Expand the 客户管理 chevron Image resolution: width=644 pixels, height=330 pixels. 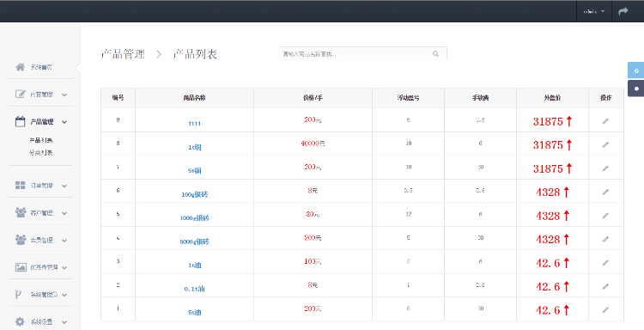64,213
